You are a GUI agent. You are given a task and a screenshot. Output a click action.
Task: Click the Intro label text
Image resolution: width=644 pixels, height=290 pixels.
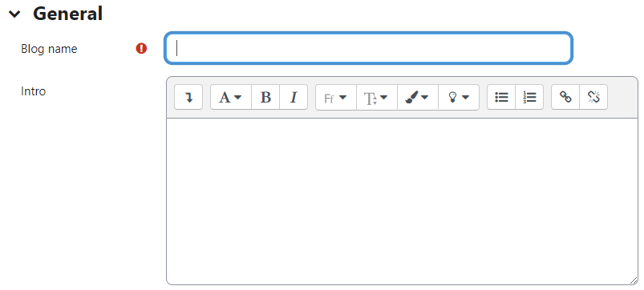coord(33,91)
